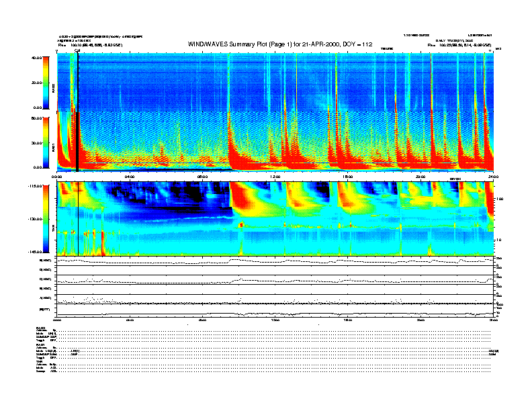This screenshot has width=532, height=411.
Task: Click the 100 tick on TNR right axis
Action: coord(500,199)
